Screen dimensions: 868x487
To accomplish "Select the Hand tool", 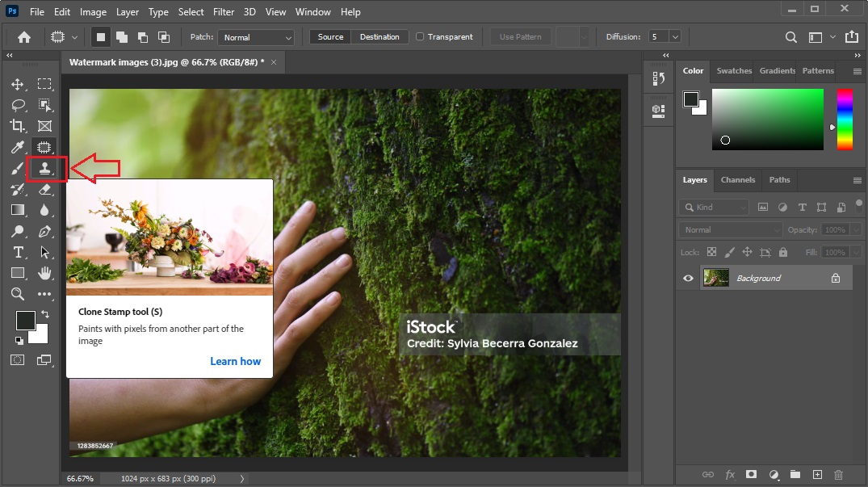I will (x=45, y=273).
